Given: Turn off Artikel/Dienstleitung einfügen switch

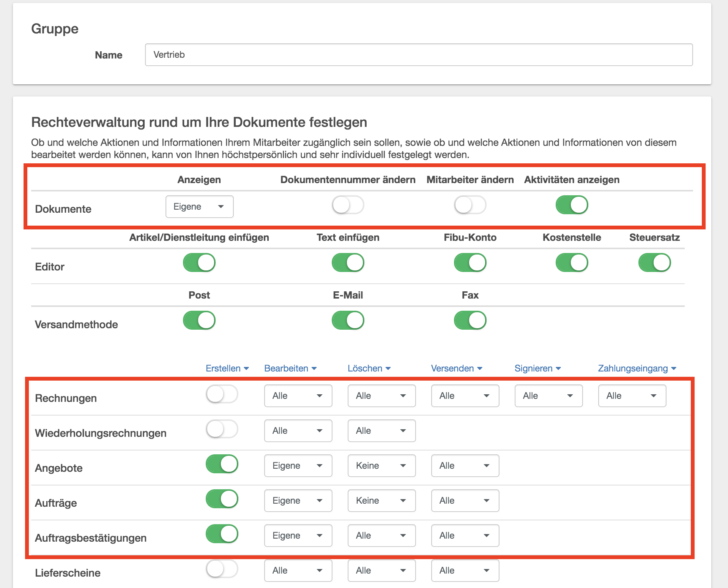Looking at the screenshot, I should coord(199,263).
